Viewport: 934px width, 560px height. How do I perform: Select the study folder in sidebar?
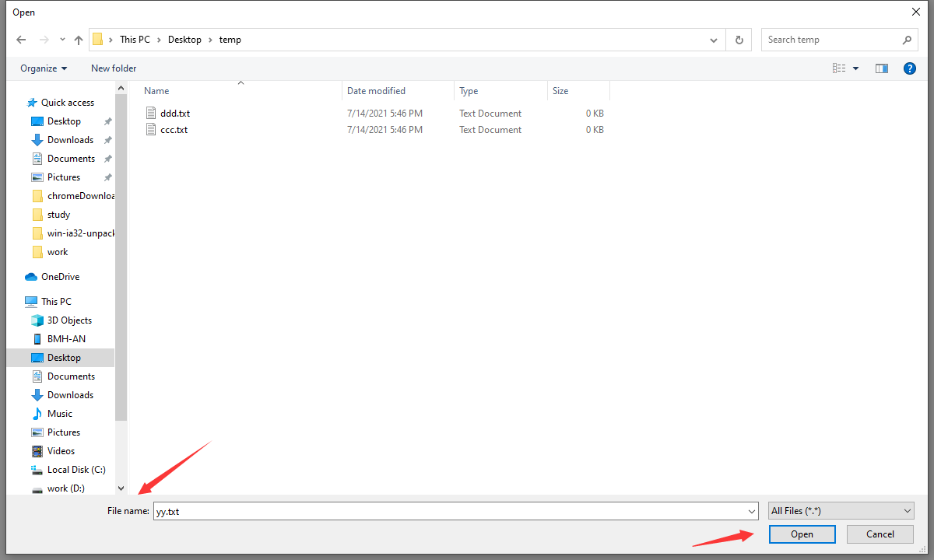point(59,214)
